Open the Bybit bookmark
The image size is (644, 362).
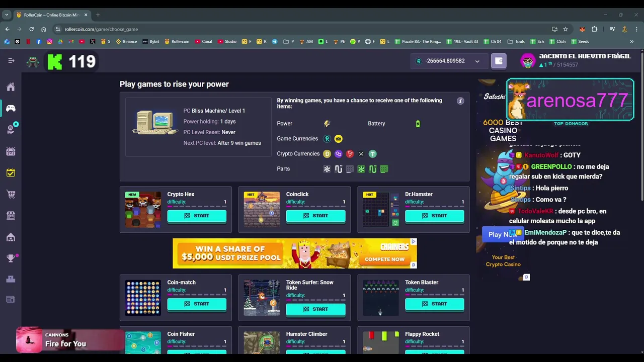coord(151,42)
